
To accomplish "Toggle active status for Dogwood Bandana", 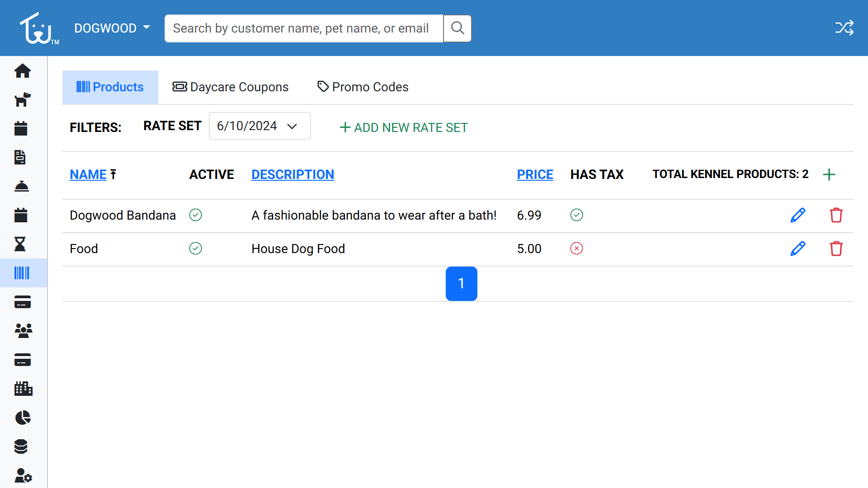I will coord(195,215).
